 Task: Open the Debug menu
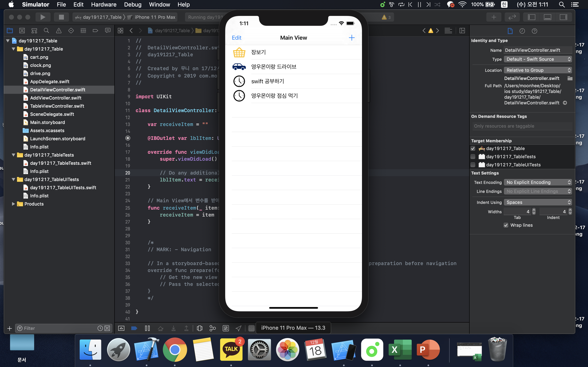pos(133,4)
